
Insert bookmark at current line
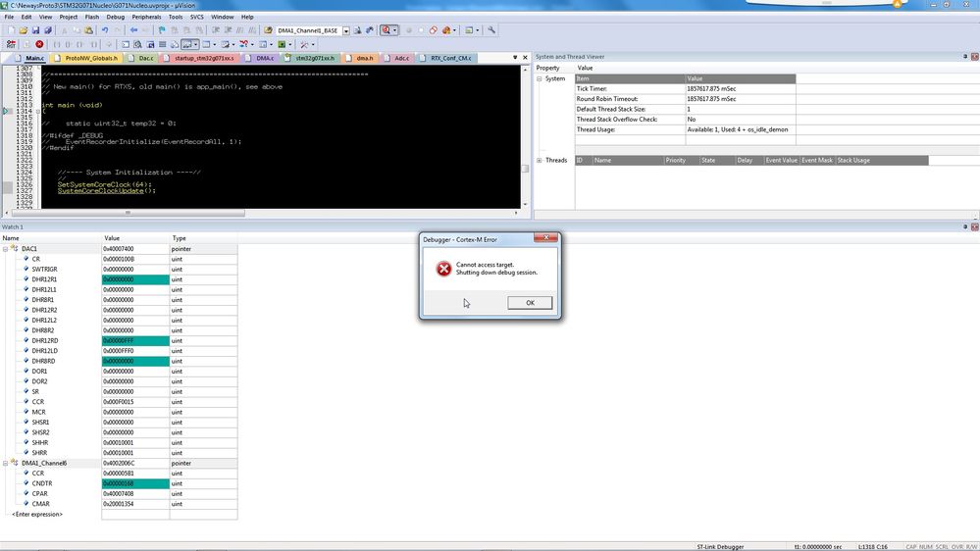pos(162,30)
